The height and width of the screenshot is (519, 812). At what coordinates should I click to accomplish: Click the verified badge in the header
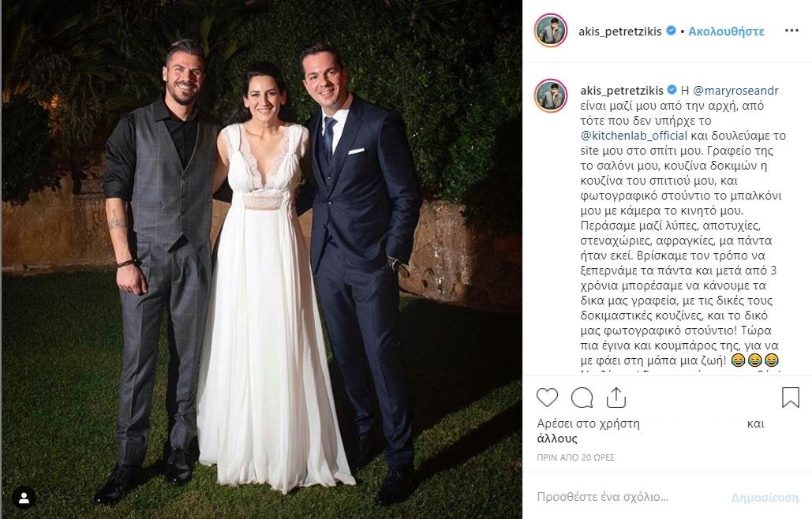671,31
